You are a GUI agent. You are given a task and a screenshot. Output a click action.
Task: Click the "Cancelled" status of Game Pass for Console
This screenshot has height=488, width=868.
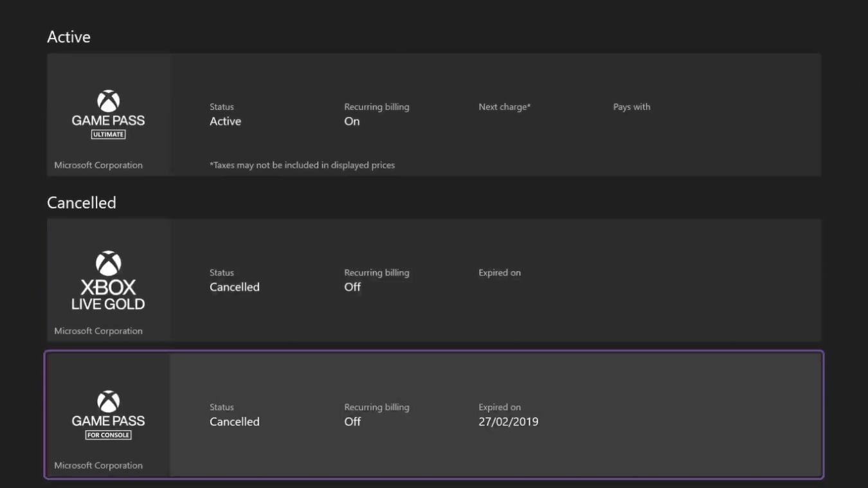pyautogui.click(x=235, y=422)
